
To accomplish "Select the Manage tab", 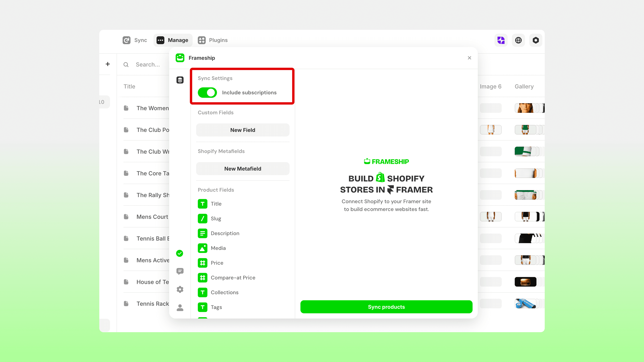I will [x=173, y=40].
